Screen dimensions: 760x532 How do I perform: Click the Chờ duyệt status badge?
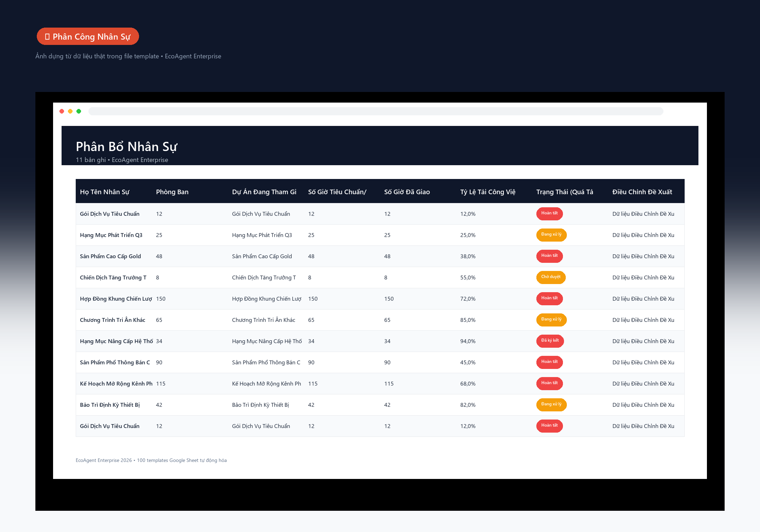551,277
